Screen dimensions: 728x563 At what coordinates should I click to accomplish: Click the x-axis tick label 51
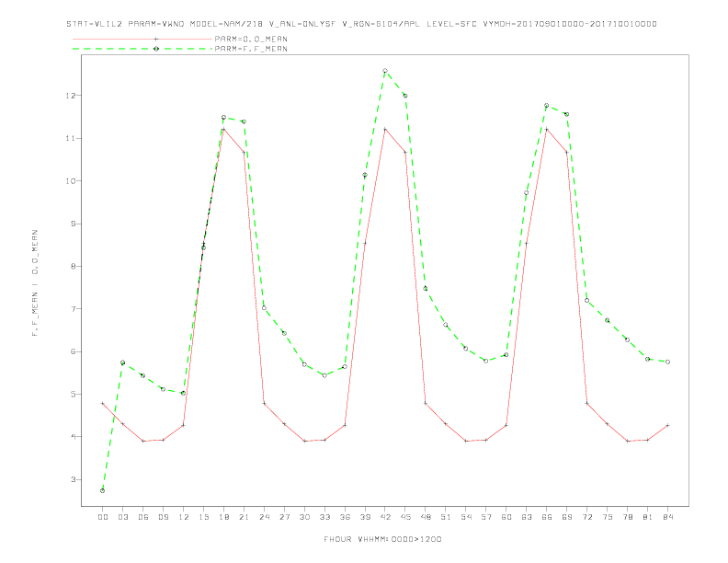446,517
